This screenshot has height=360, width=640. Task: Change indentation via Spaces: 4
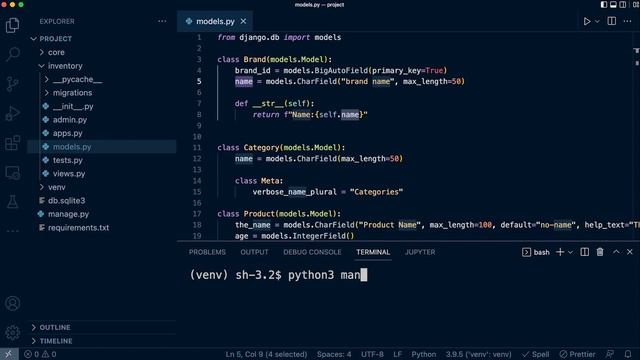pos(334,354)
